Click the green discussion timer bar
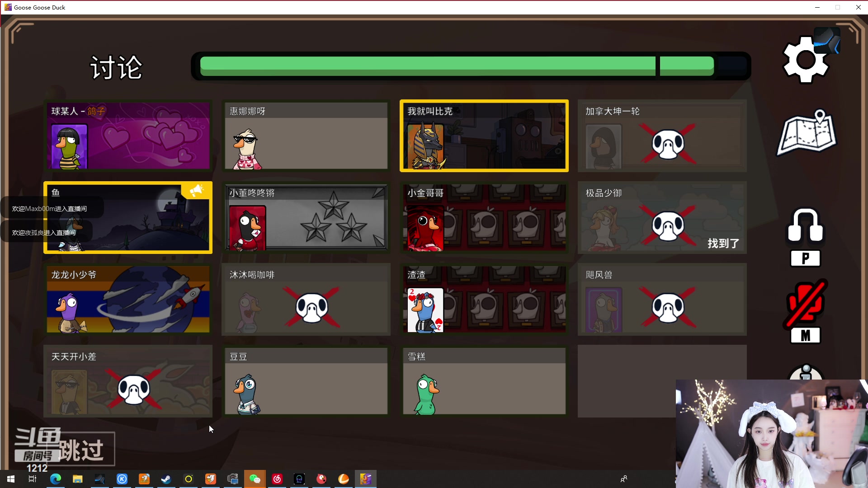 (457, 66)
